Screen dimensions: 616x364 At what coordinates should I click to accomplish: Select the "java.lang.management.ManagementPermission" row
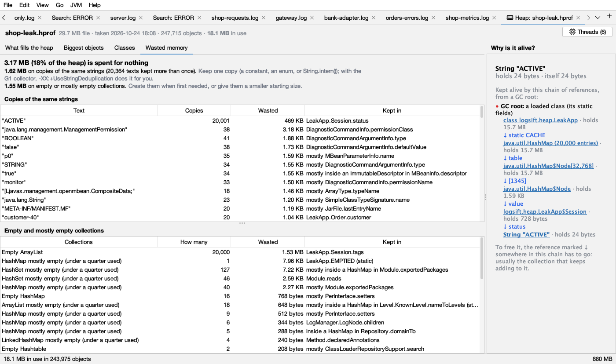coord(240,129)
